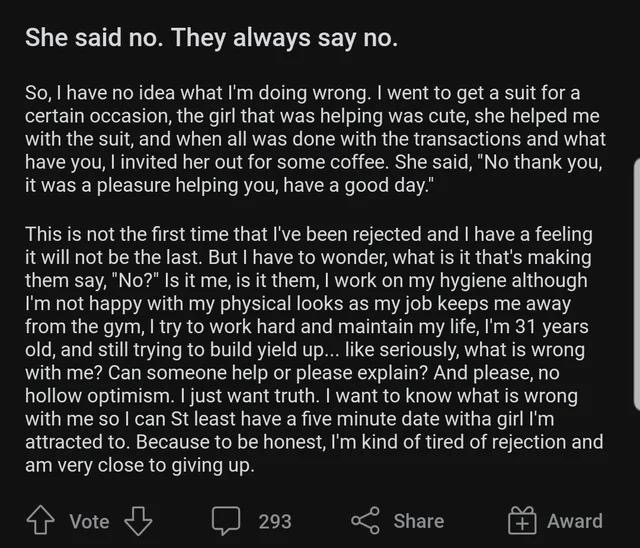The image size is (640, 548).
Task: Click the paragraph starting "This is not the first time"
Action: pyautogui.click(x=314, y=350)
